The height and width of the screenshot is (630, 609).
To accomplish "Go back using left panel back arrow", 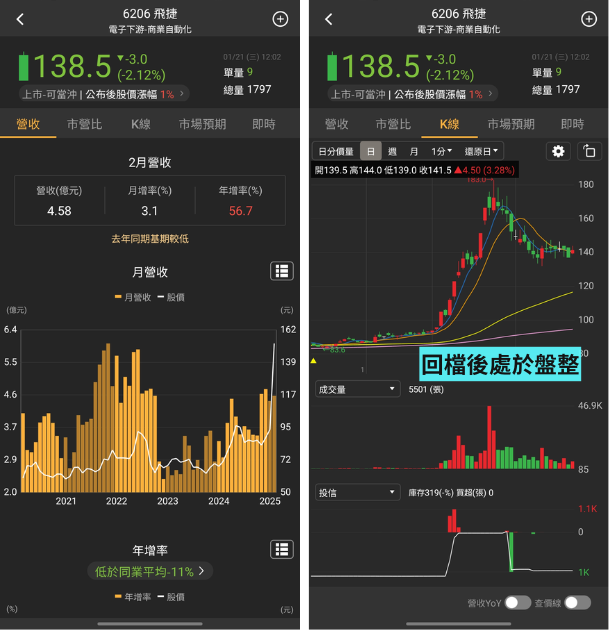I will 20,19.
